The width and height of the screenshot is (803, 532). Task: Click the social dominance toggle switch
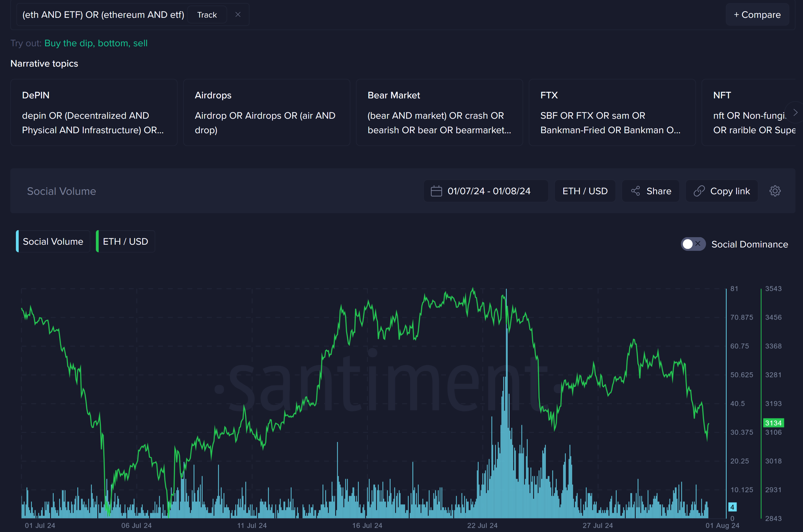coord(691,244)
